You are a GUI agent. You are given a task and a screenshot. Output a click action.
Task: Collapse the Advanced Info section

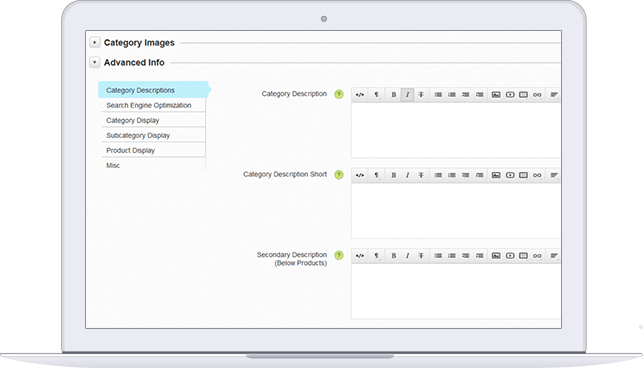95,62
